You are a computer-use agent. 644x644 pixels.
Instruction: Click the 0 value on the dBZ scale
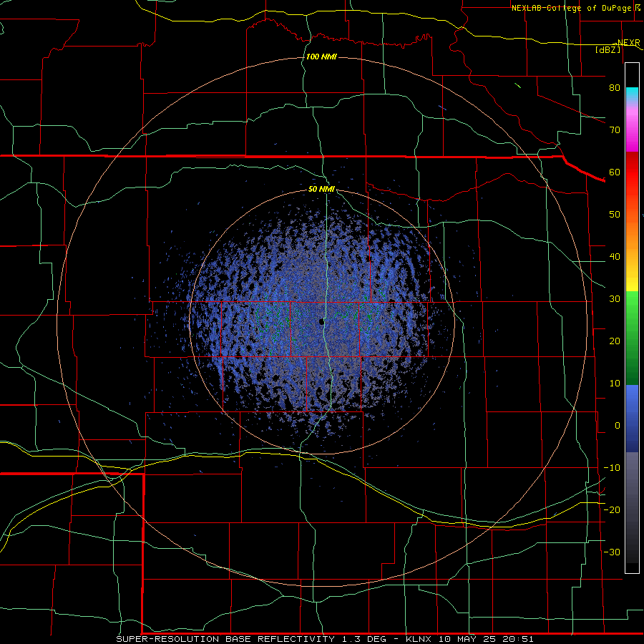tap(618, 426)
